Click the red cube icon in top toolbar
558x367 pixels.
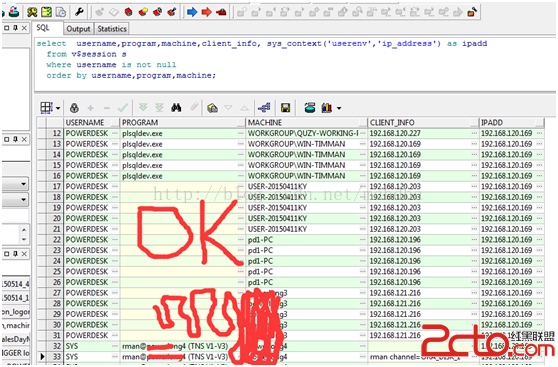click(128, 12)
